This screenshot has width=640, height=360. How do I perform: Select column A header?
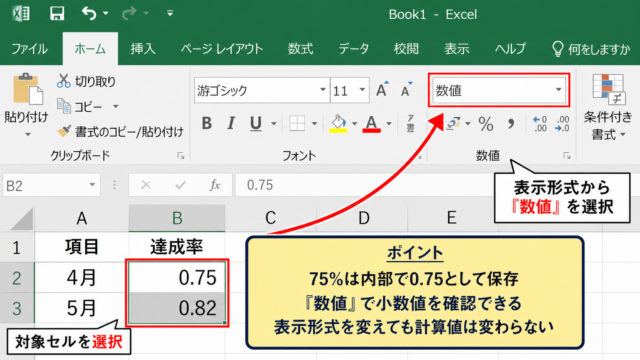82,218
